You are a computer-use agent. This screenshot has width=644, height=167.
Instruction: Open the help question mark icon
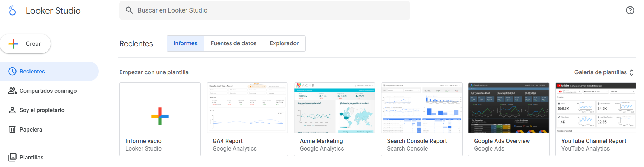(x=630, y=10)
